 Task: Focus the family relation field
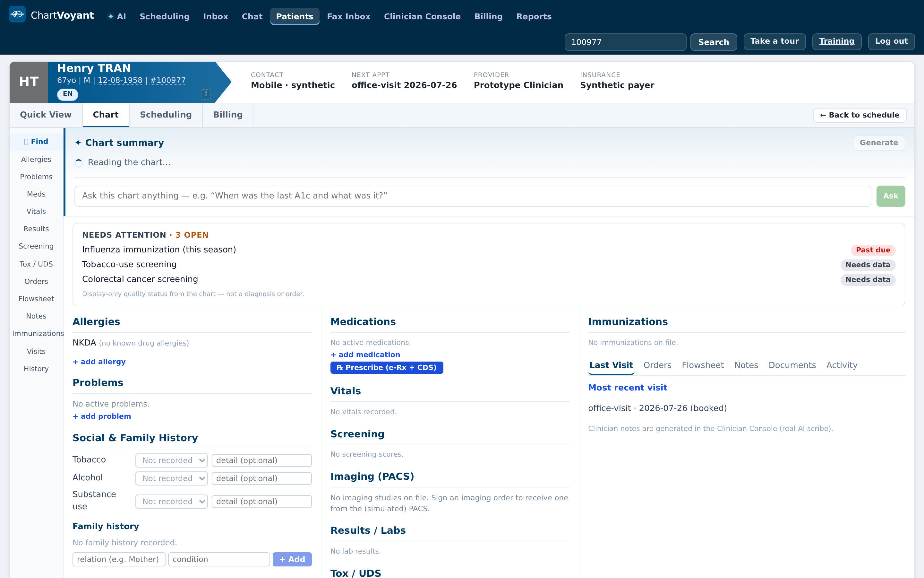119,559
